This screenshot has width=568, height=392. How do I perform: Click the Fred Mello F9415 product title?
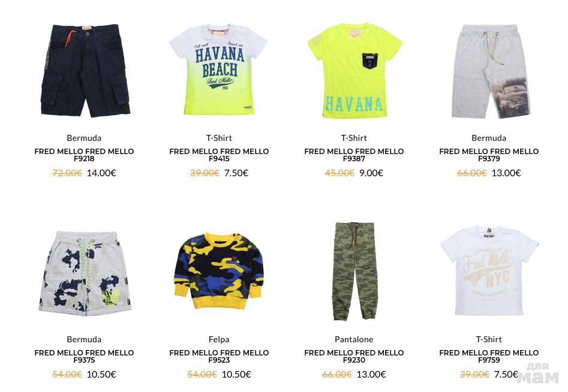(x=219, y=155)
